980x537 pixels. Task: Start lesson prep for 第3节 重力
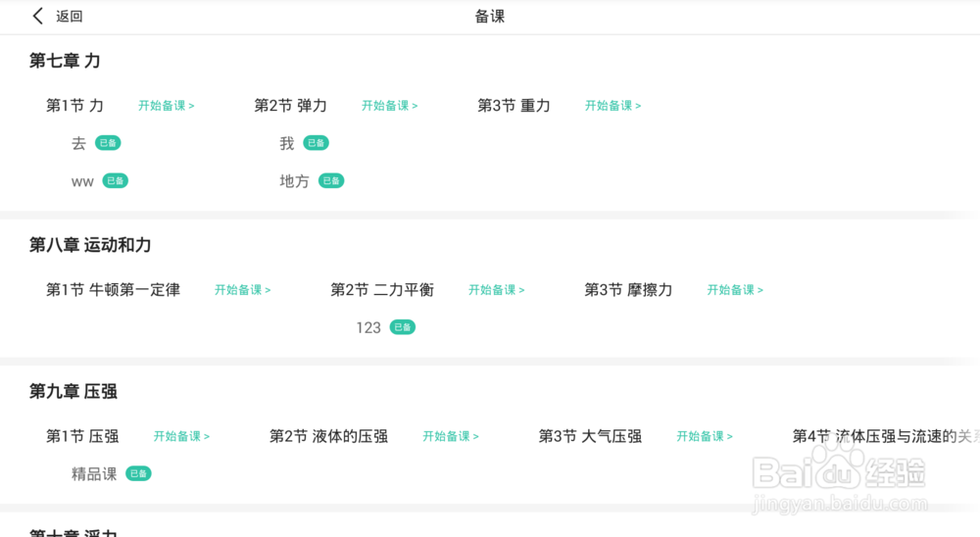pos(613,106)
